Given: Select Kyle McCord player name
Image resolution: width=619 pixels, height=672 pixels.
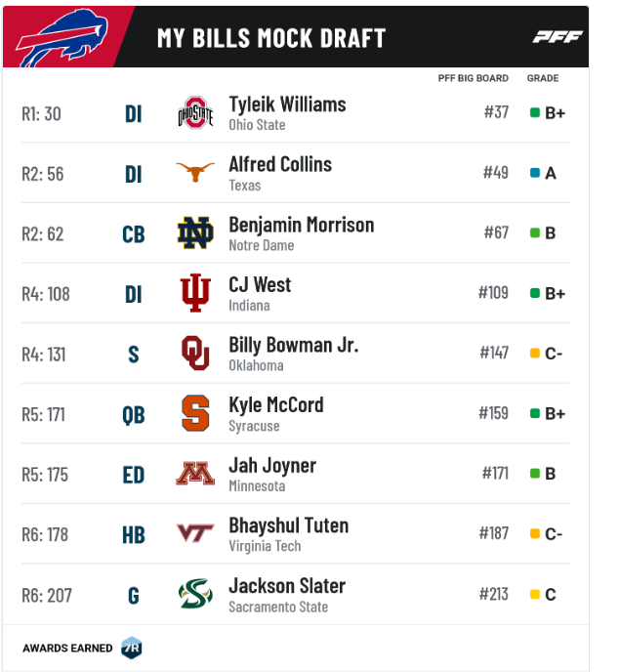Looking at the screenshot, I should click(276, 405).
